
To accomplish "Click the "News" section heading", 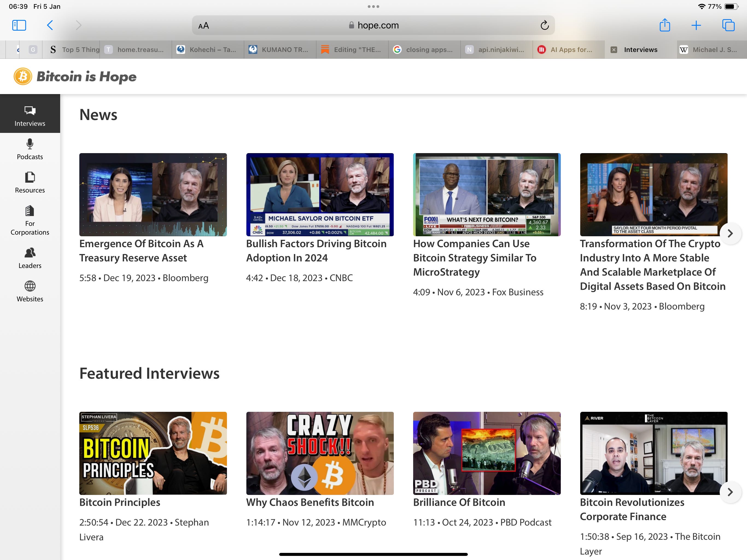I will (98, 115).
